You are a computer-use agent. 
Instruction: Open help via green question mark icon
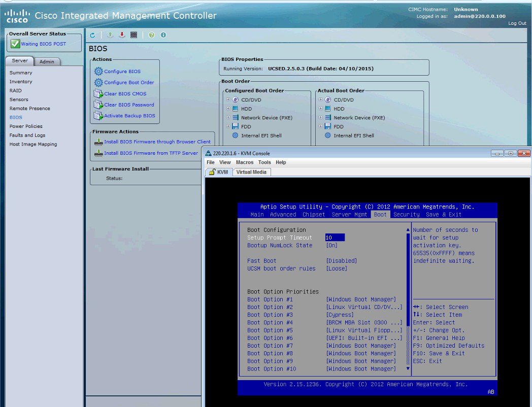coord(151,35)
